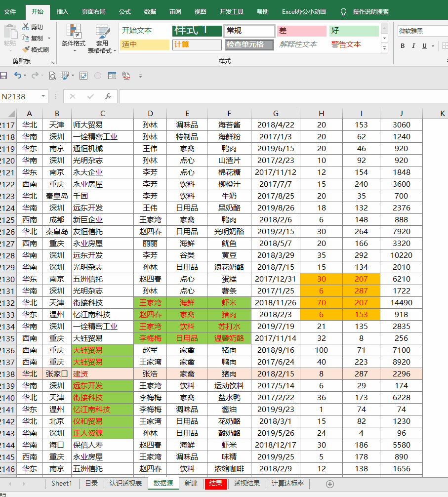Confirm entry with formula bar checkmark
The image size is (448, 497).
coord(90,96)
